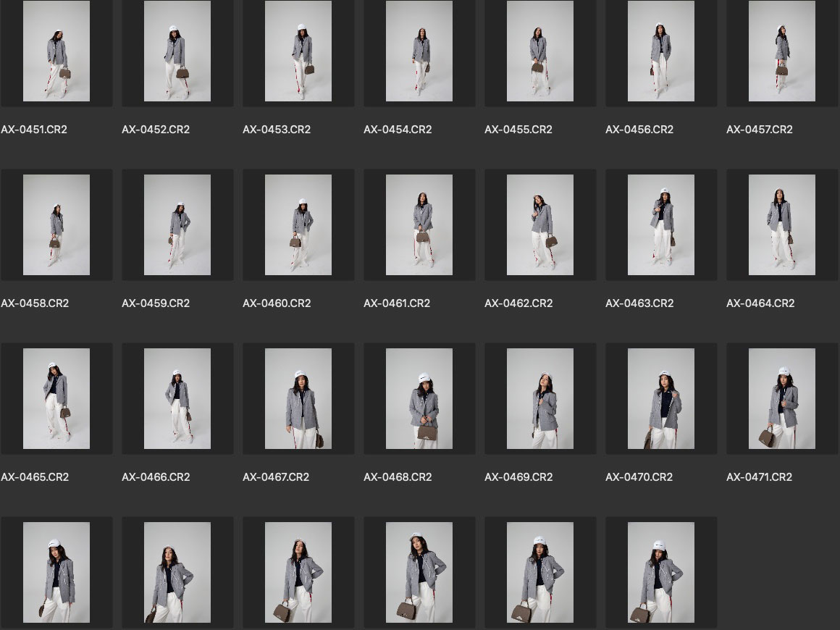Click the AX-0462.CR2 thumbnail
Screen dimensions: 840x630
(x=540, y=224)
